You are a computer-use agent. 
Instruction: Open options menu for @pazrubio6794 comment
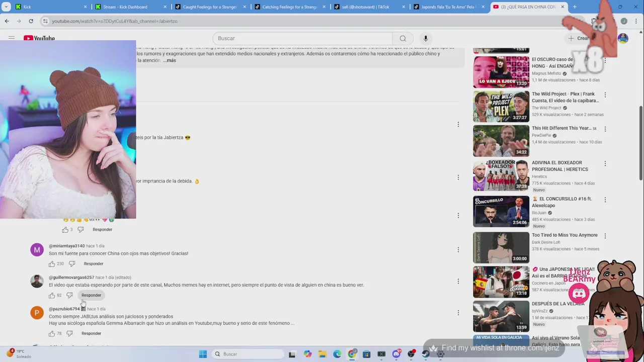pyautogui.click(x=458, y=313)
